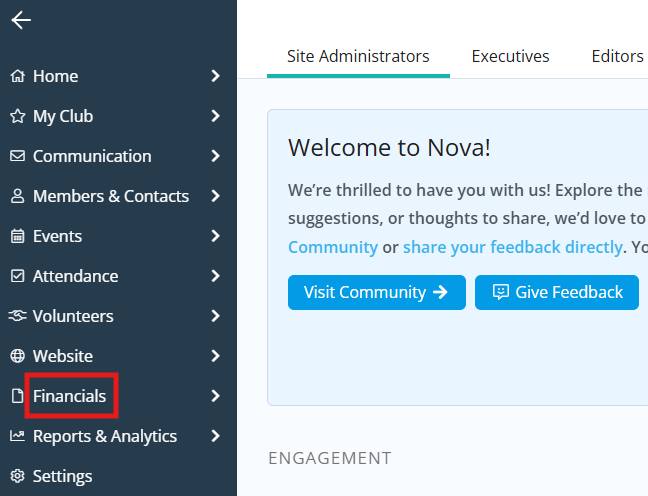648x496 pixels.
Task: Click the Attendance checkmark icon
Action: [17, 276]
